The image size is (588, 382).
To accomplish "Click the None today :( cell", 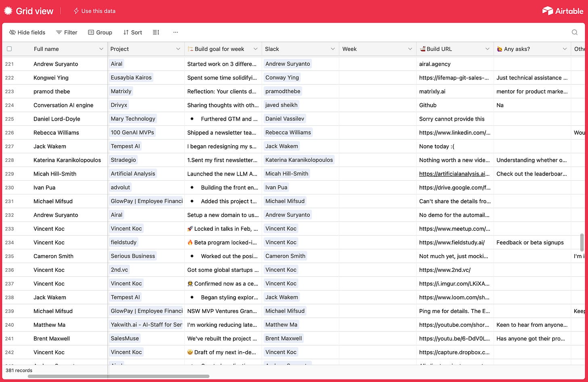I will tap(455, 146).
